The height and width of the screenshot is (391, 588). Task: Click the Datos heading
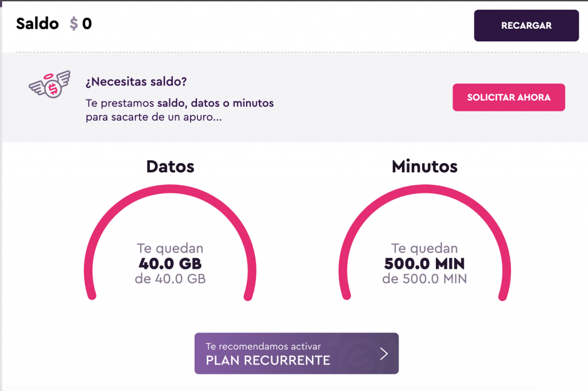pos(170,167)
